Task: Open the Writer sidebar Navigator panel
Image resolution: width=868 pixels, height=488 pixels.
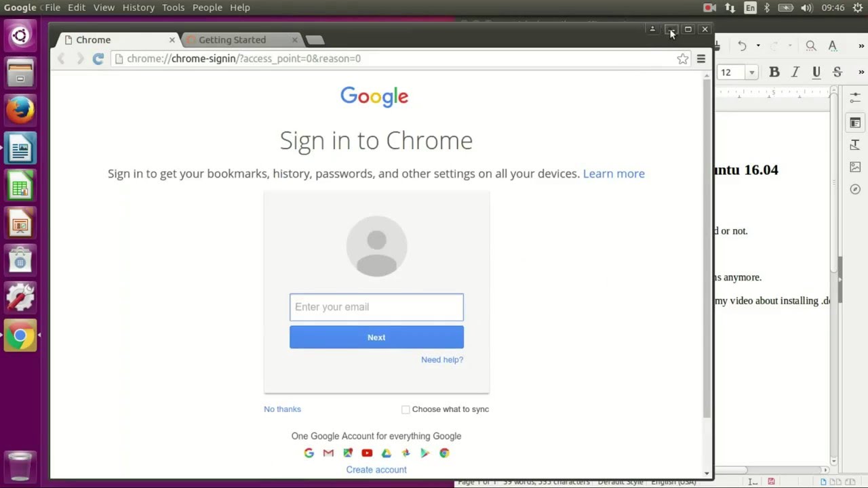Action: 855,190
